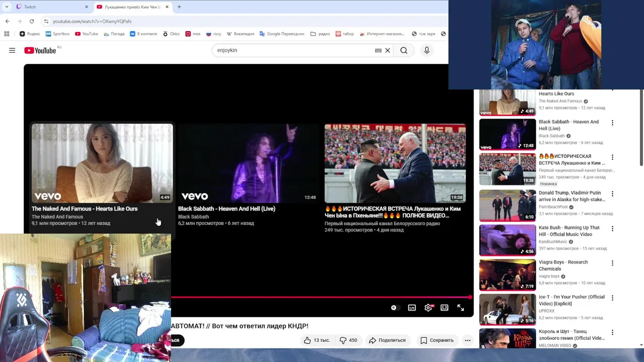Open тсж заря bookmark
Image resolution: width=644 pixels, height=362 pixels.
click(x=423, y=34)
